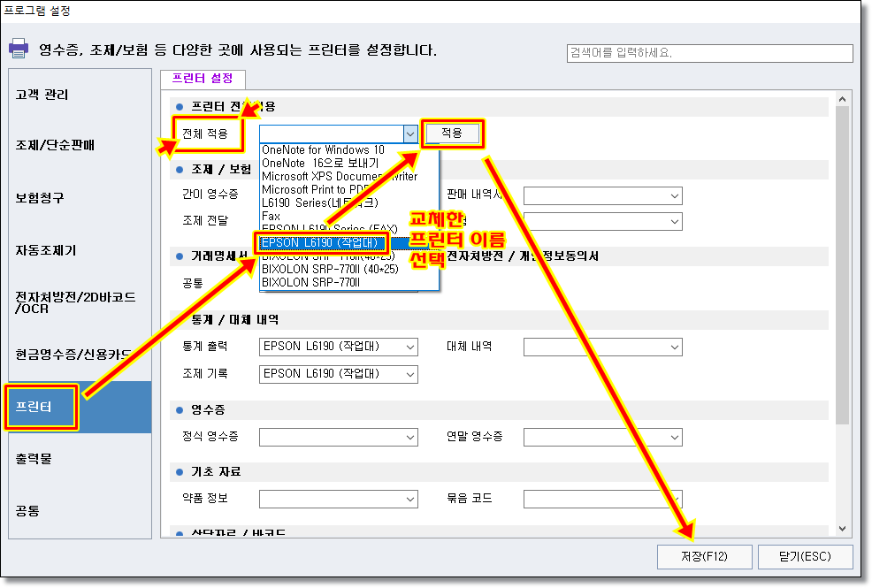Save settings with the 저장(F12) button
This screenshot has height=588, width=872.
tap(704, 557)
